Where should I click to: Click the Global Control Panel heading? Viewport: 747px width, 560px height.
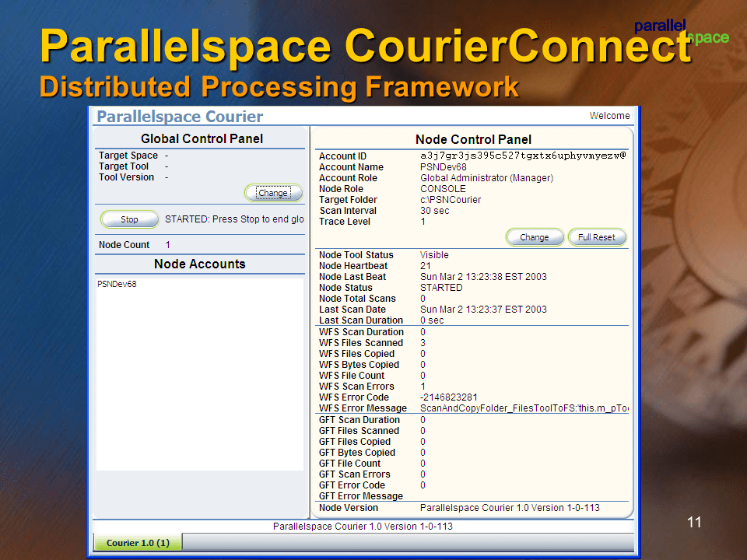pos(202,139)
